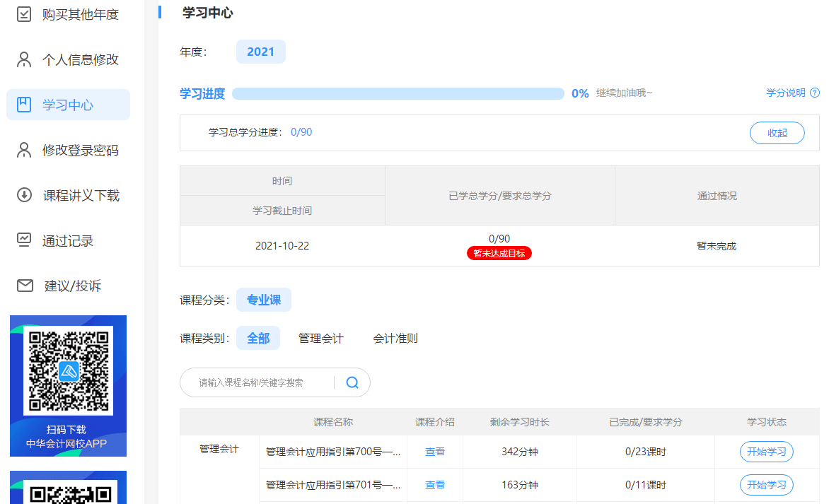Click the red 暂未达成目标 badge

(x=499, y=254)
